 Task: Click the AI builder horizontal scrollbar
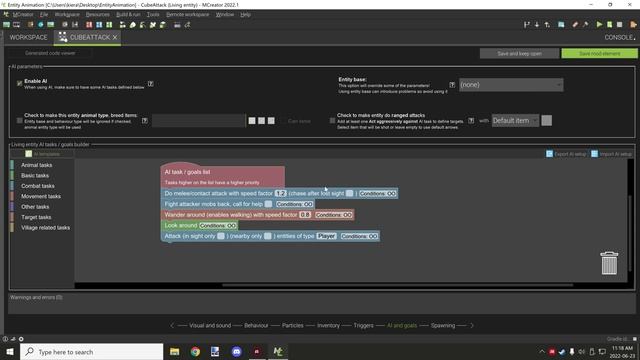(x=398, y=285)
